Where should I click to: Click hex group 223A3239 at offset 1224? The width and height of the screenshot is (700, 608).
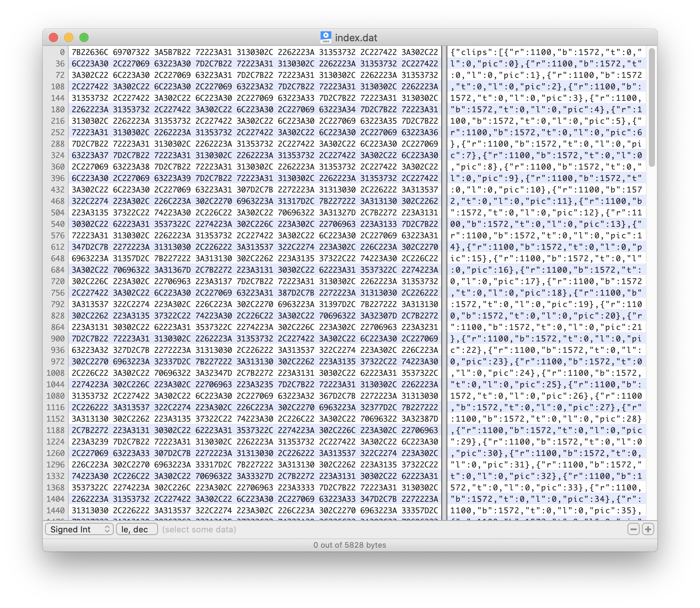(x=90, y=441)
